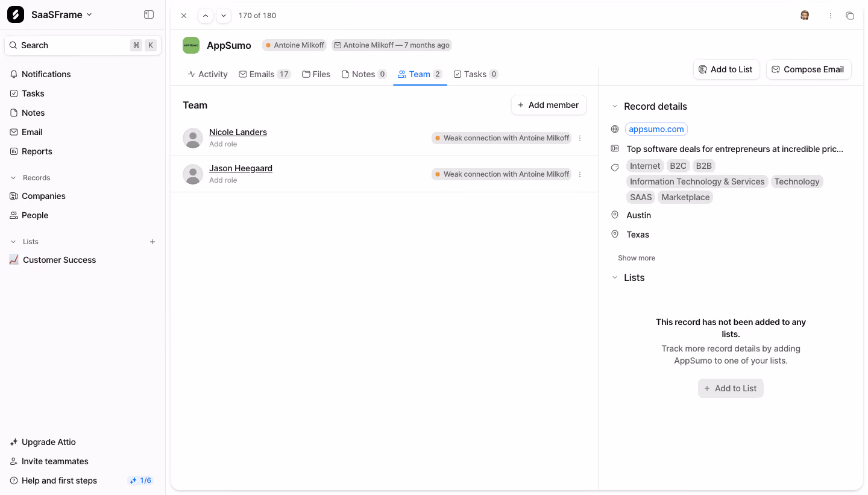Screen dimensions: 868x495
Task: Open the Companies records
Action: click(x=37, y=196)
